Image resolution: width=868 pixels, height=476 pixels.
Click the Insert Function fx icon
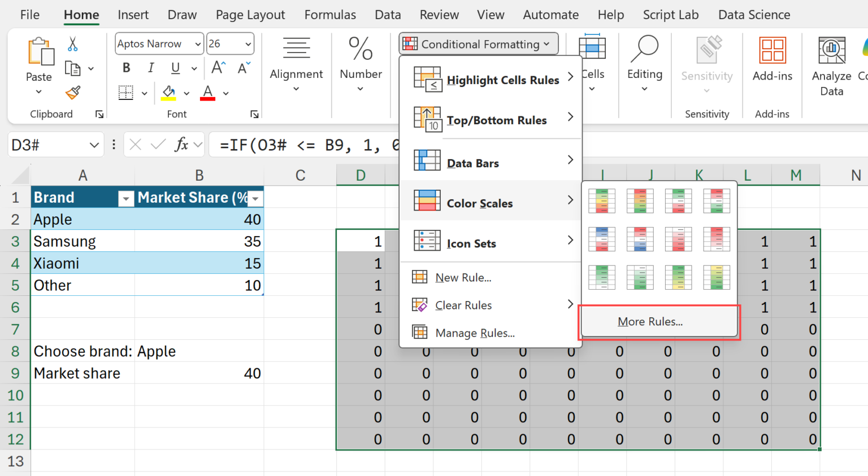181,145
